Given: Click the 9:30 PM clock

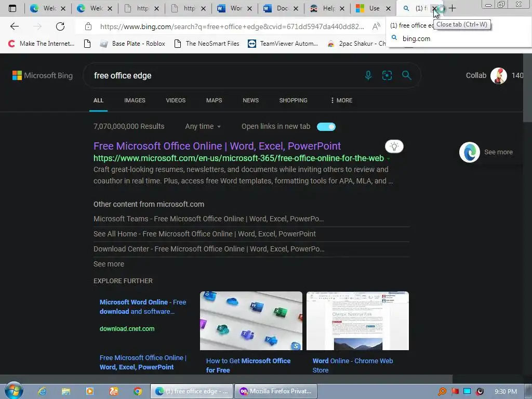Looking at the screenshot, I should point(506,392).
